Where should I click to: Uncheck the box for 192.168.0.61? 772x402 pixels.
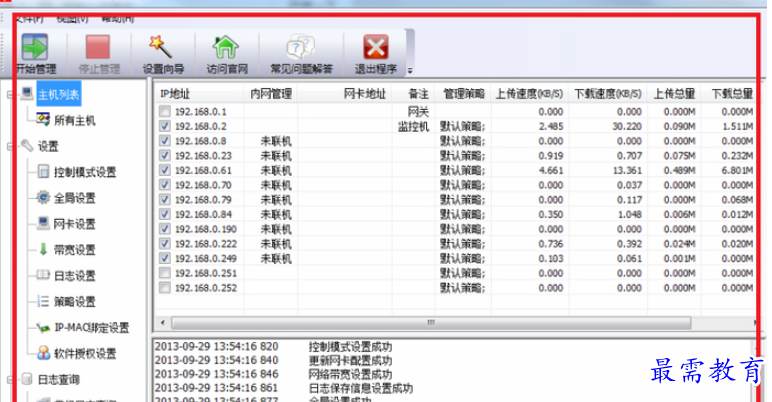click(165, 170)
